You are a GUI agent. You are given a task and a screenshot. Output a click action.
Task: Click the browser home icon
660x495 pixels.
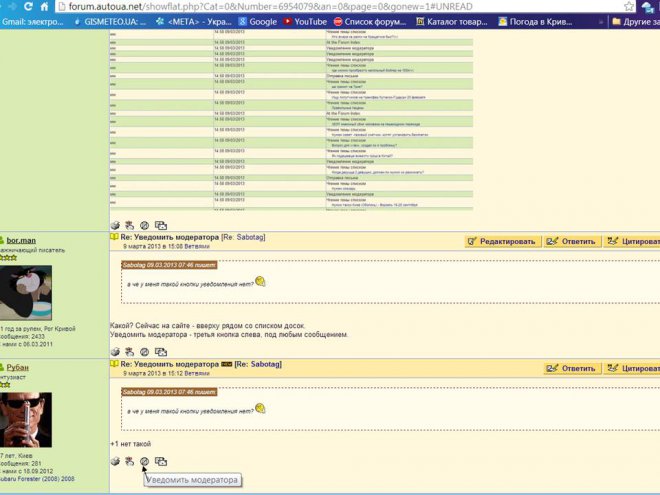tap(44, 6)
